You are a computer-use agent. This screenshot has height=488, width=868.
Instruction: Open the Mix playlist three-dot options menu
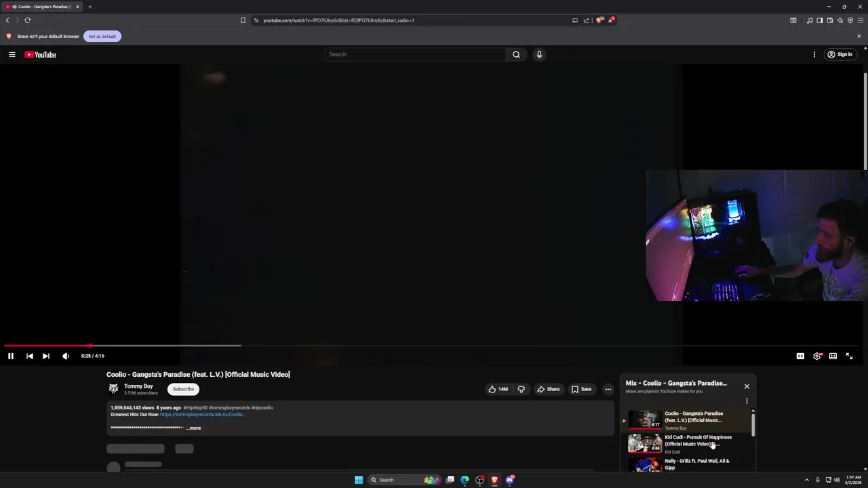tap(747, 401)
